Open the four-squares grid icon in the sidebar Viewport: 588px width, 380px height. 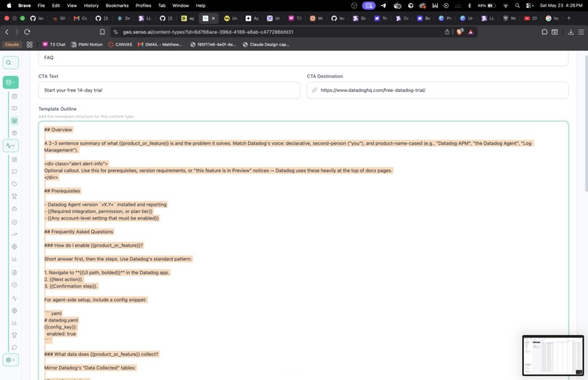(x=15, y=160)
